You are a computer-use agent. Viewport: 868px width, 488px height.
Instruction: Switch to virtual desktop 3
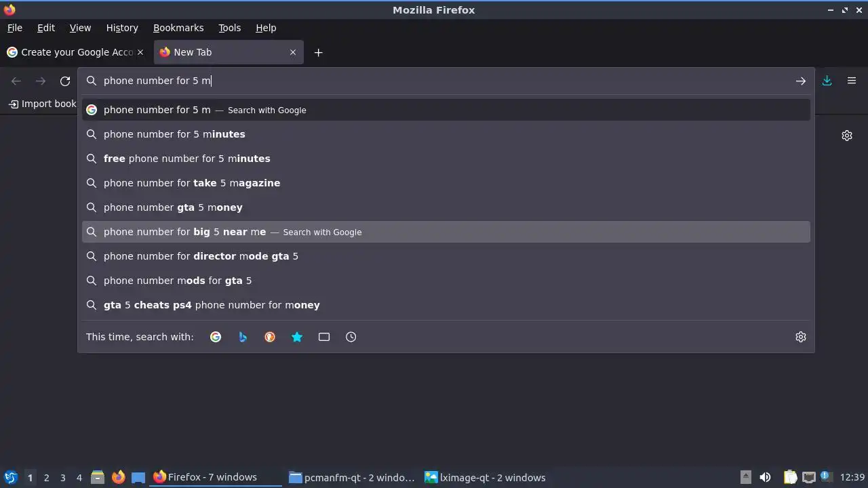pyautogui.click(x=62, y=478)
